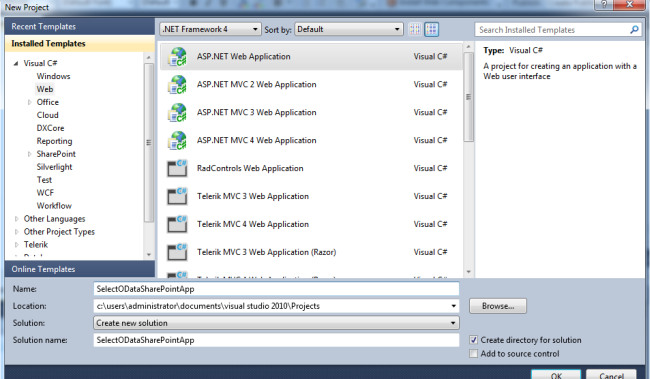The width and height of the screenshot is (650, 379).
Task: Select the ASP.NET MVC 4 Web Application icon
Action: click(x=177, y=141)
